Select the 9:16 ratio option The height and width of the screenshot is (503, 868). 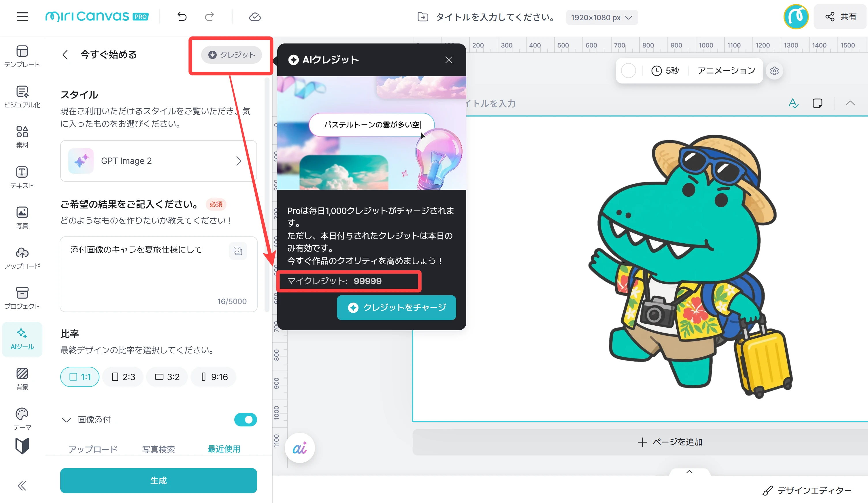click(x=214, y=377)
